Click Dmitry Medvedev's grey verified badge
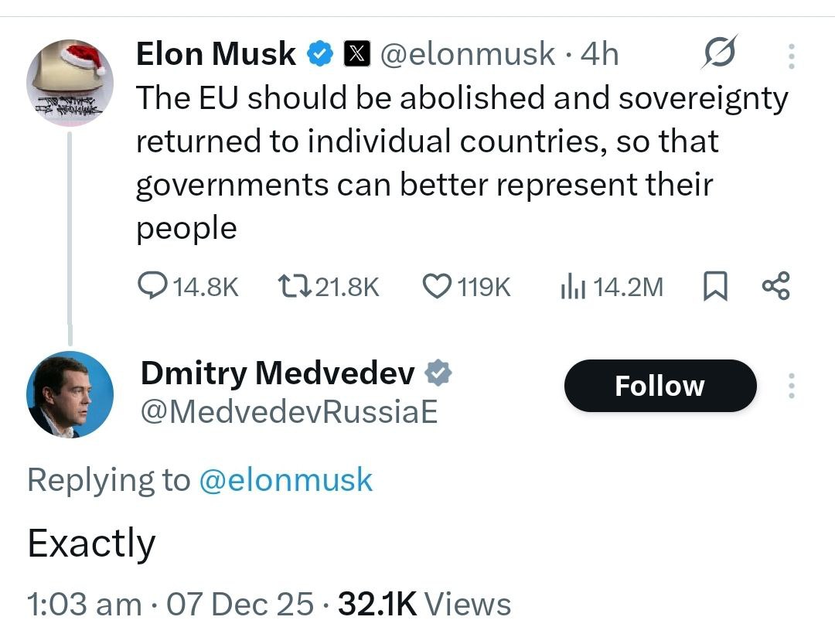The width and height of the screenshot is (835, 644). point(439,373)
